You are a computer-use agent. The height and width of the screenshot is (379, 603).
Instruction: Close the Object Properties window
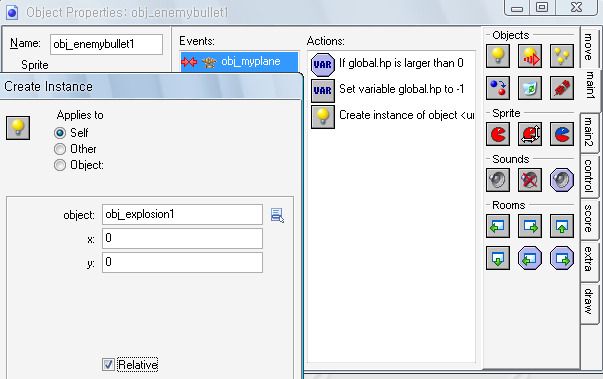(576, 7)
